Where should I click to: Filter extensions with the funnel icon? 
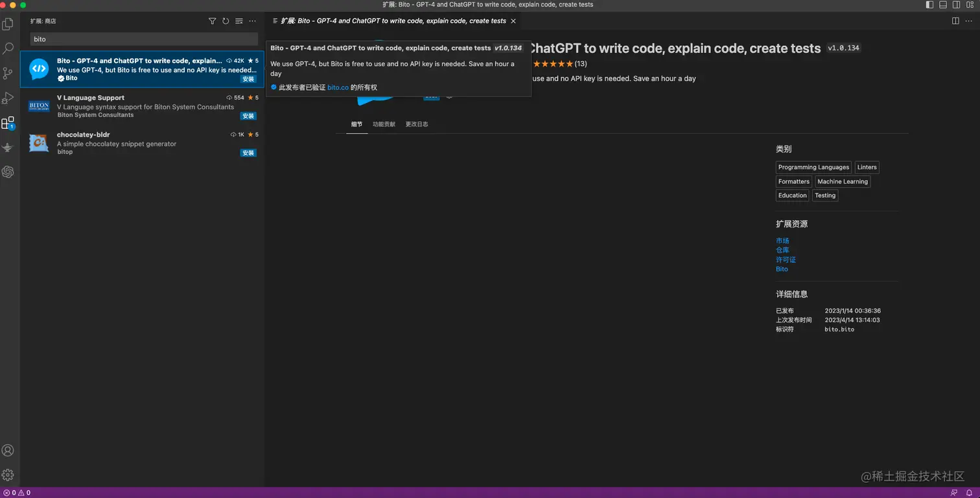point(212,21)
